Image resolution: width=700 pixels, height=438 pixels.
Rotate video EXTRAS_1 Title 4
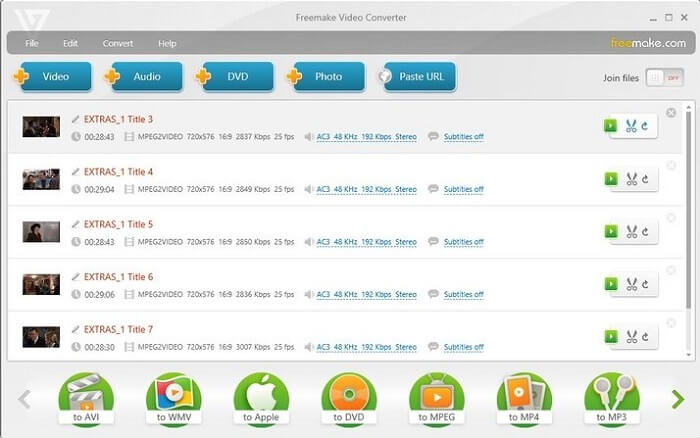645,179
